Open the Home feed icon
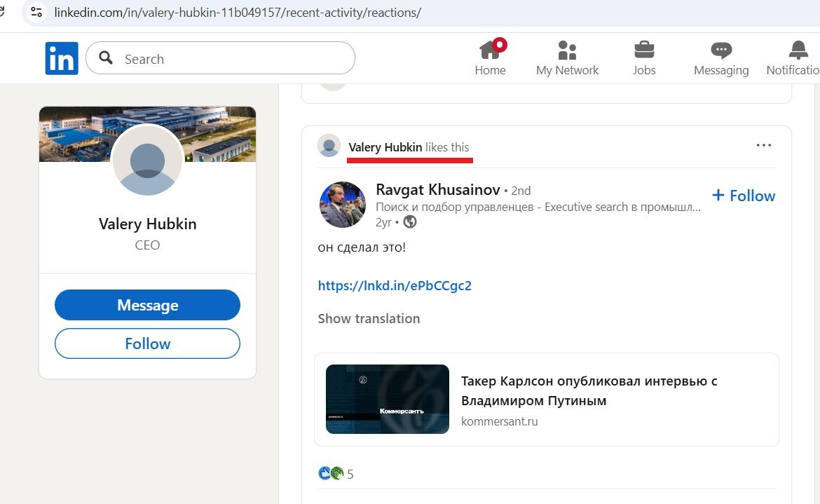Screen dimensions: 820x504 click(490, 50)
